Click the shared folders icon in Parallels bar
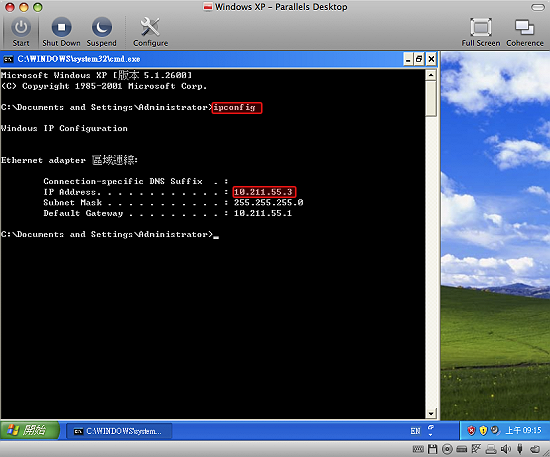 coord(535,449)
